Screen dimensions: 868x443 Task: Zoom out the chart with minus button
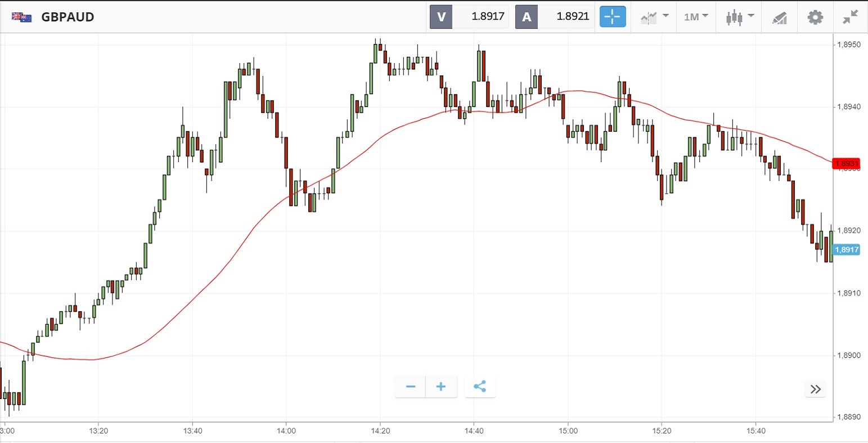point(411,387)
